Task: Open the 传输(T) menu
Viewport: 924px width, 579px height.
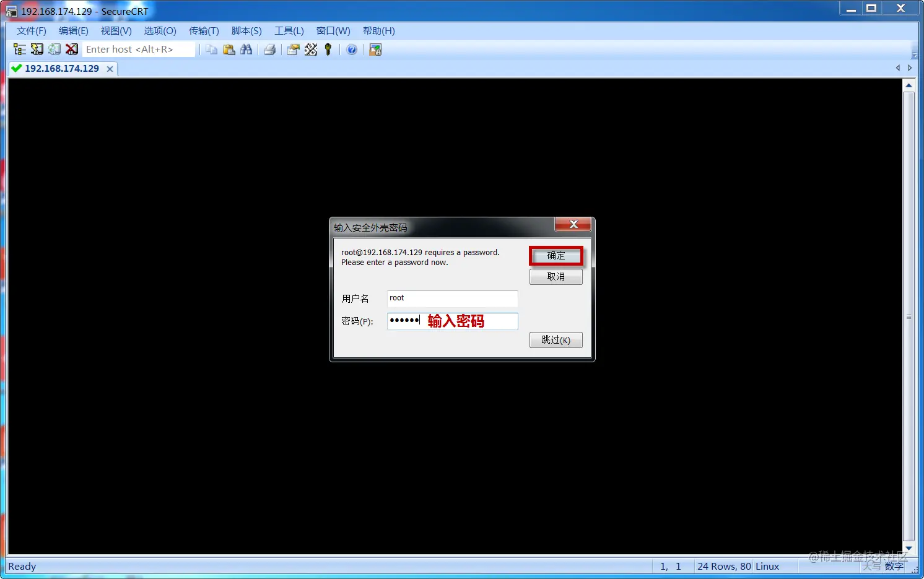Action: pos(204,31)
